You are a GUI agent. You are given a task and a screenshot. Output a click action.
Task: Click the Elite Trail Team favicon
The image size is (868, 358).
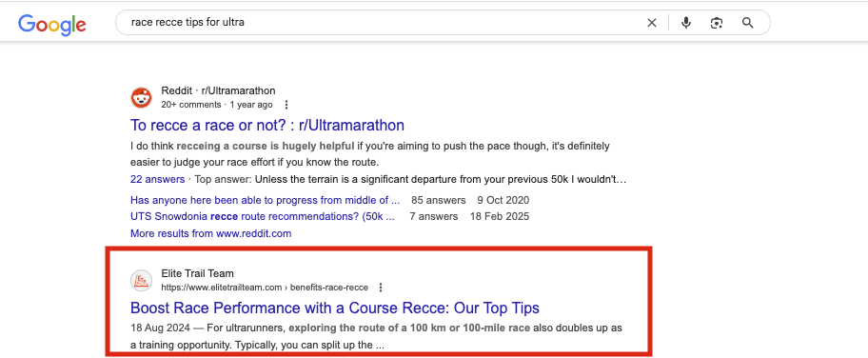[141, 281]
